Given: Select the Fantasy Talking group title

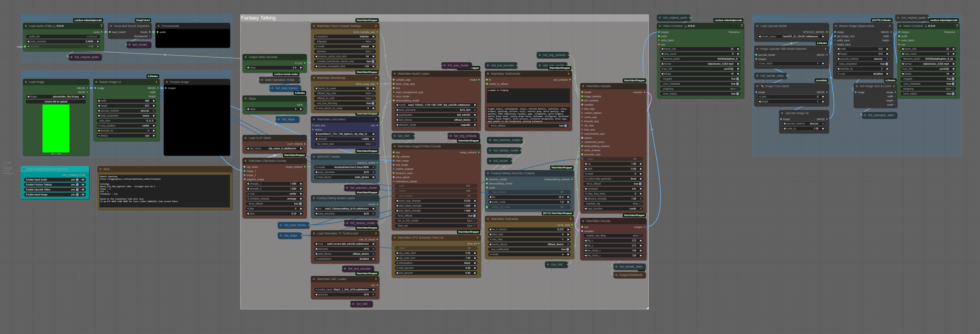Looking at the screenshot, I should (x=258, y=18).
